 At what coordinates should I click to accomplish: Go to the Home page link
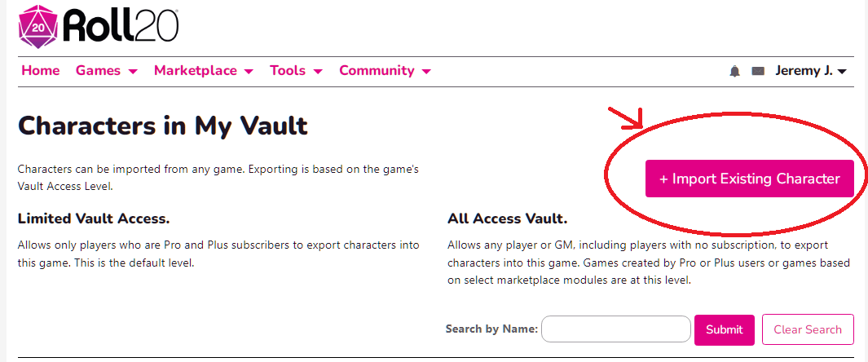click(x=41, y=71)
